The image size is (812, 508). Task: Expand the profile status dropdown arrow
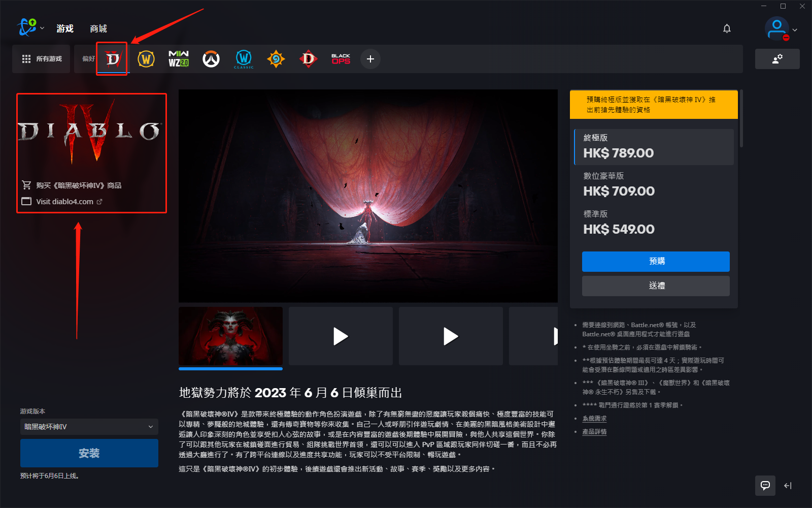tap(795, 30)
